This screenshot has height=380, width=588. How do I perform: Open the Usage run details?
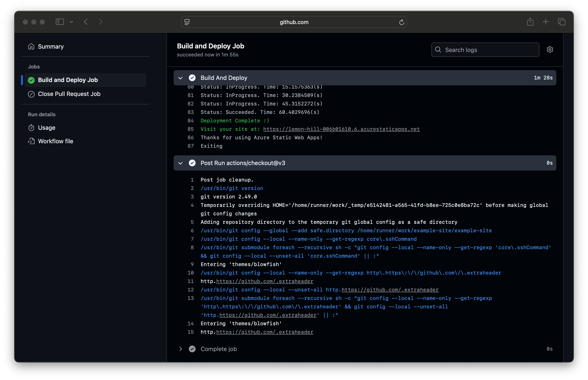coord(46,128)
